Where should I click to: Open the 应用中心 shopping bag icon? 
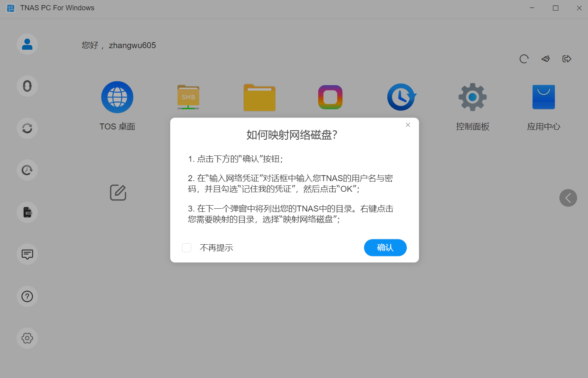544,97
